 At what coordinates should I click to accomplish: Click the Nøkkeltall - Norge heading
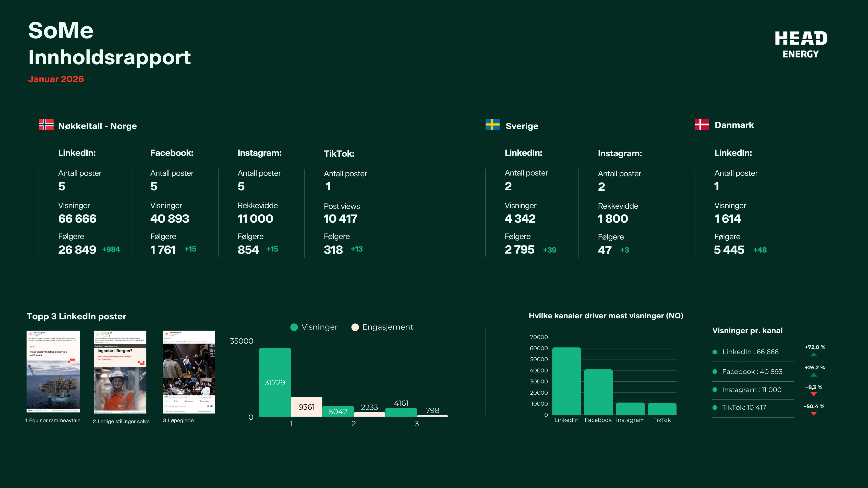coord(97,126)
